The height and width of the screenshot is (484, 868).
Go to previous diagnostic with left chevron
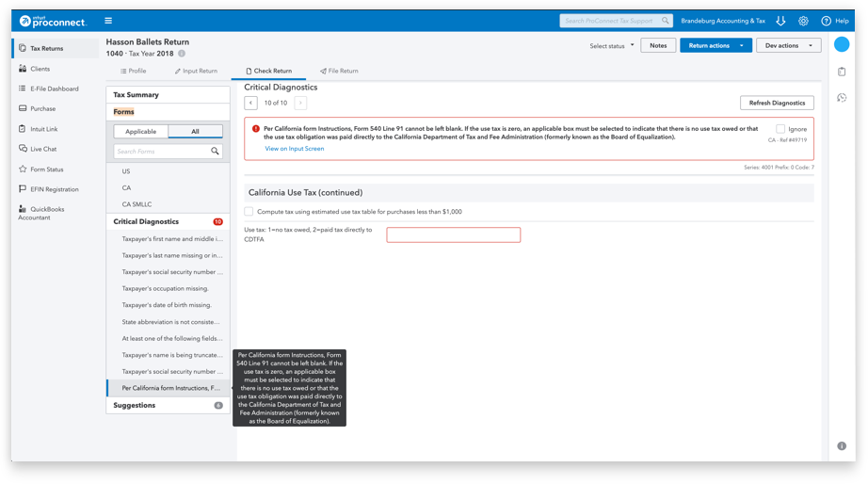(250, 103)
